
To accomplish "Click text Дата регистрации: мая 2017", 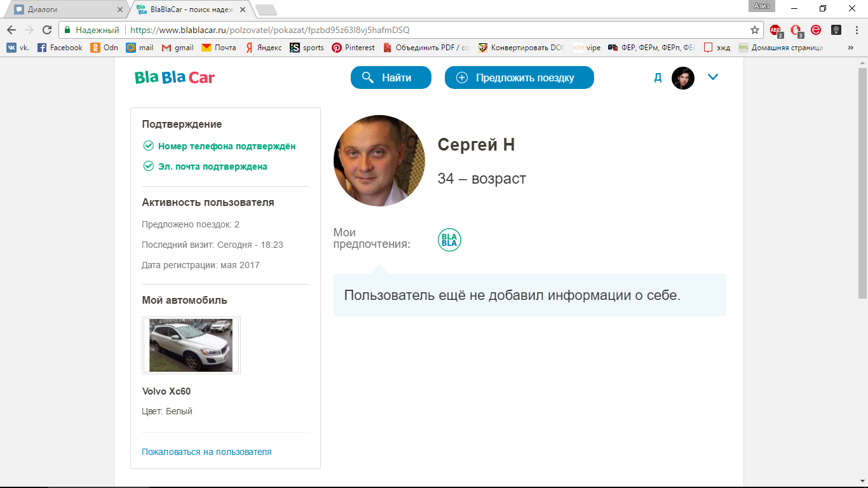I will tap(201, 265).
